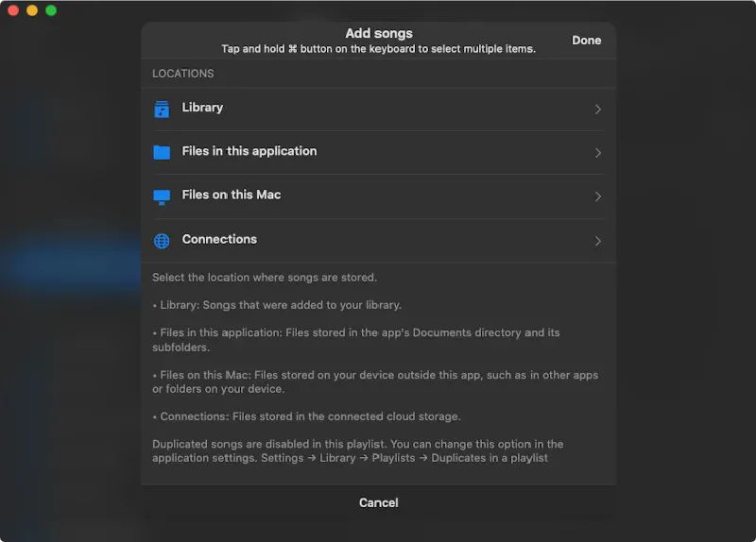Select Files in this application label
The height and width of the screenshot is (542, 756).
249,151
